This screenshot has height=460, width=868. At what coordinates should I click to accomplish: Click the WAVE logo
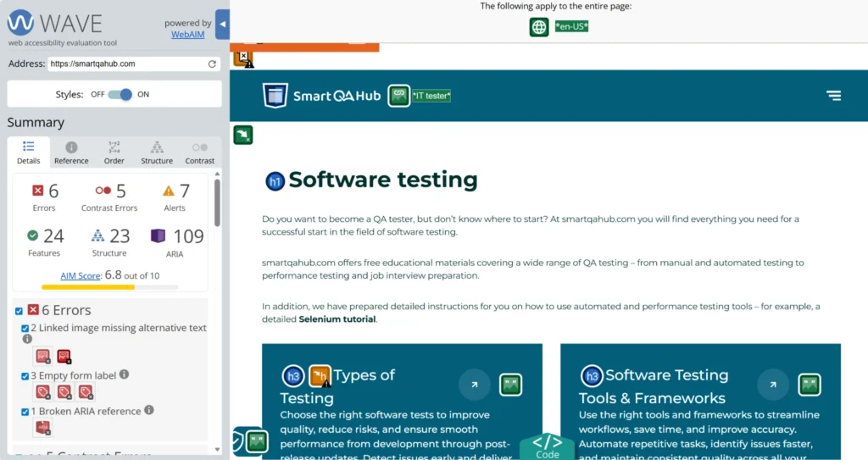pos(54,23)
